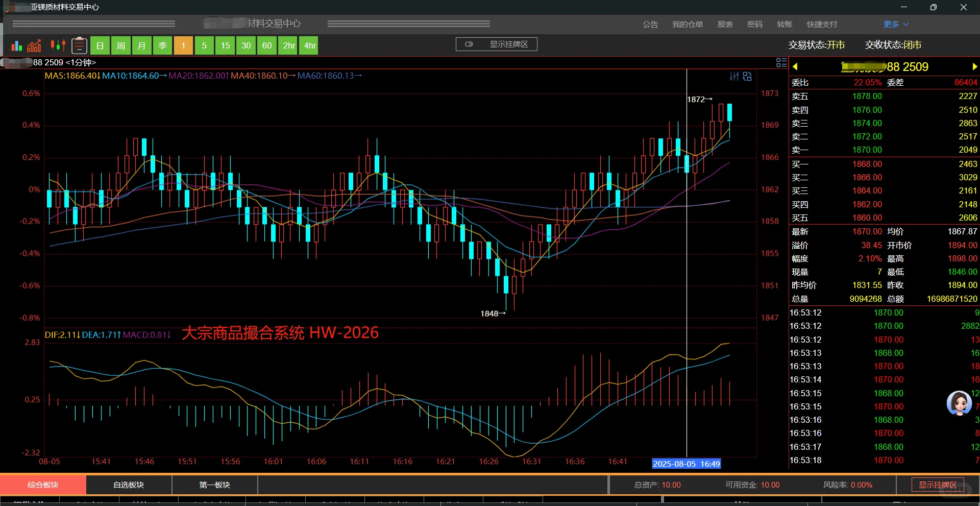The height and width of the screenshot is (506, 980).
Task: Select the daily (日) period
Action: [100, 45]
